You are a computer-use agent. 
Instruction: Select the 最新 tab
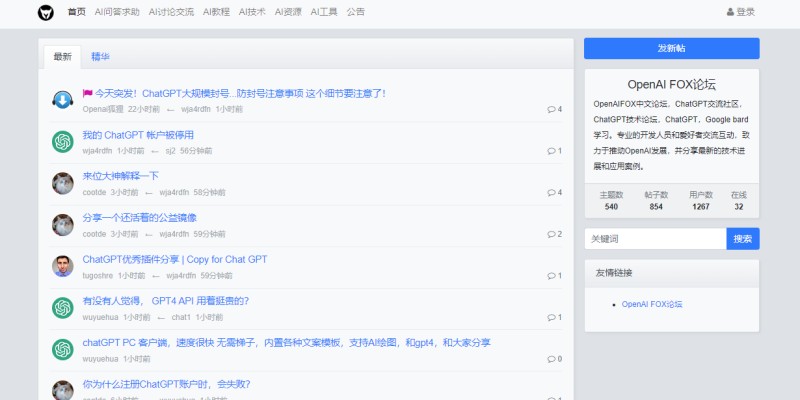(x=63, y=57)
